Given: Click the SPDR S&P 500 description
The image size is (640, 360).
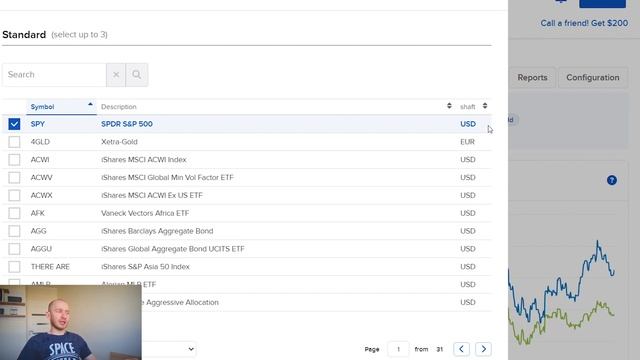Looking at the screenshot, I should coord(127,124).
